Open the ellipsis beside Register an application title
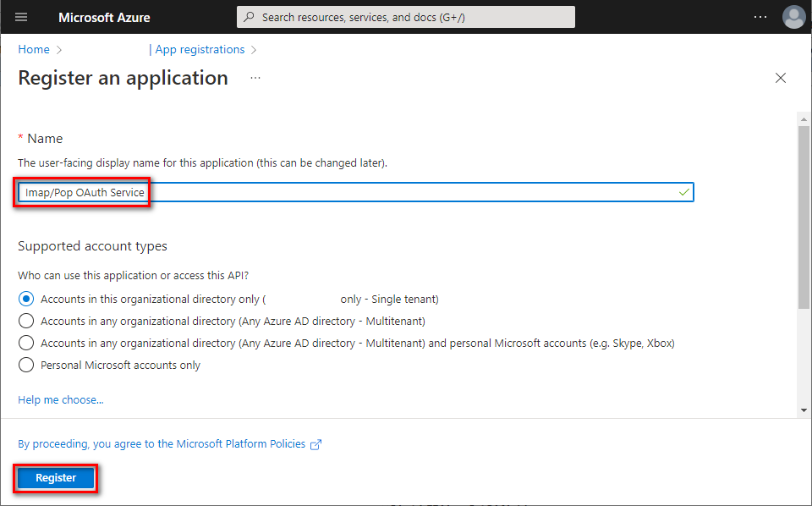 tap(255, 78)
